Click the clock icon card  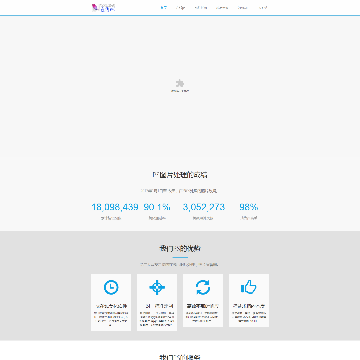(x=111, y=302)
